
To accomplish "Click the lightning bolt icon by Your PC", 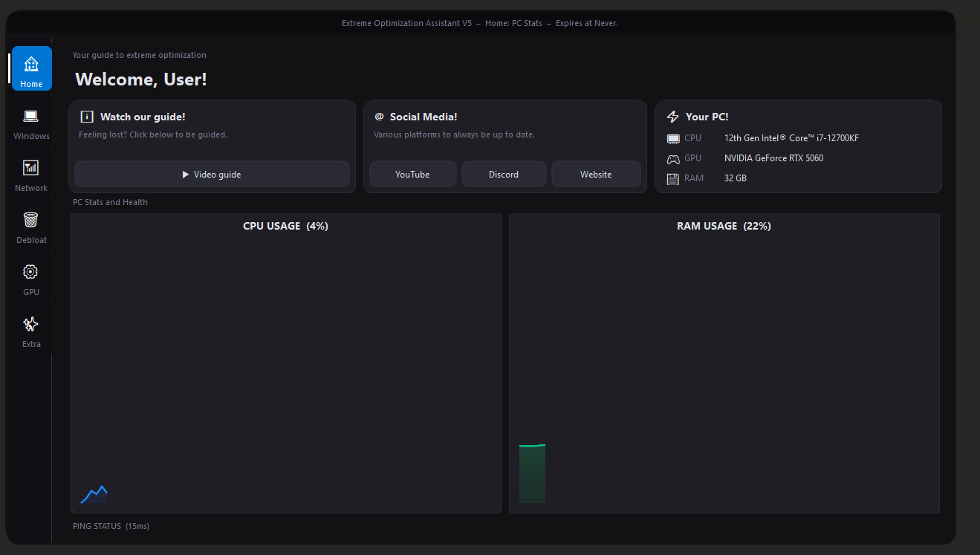I will click(673, 117).
